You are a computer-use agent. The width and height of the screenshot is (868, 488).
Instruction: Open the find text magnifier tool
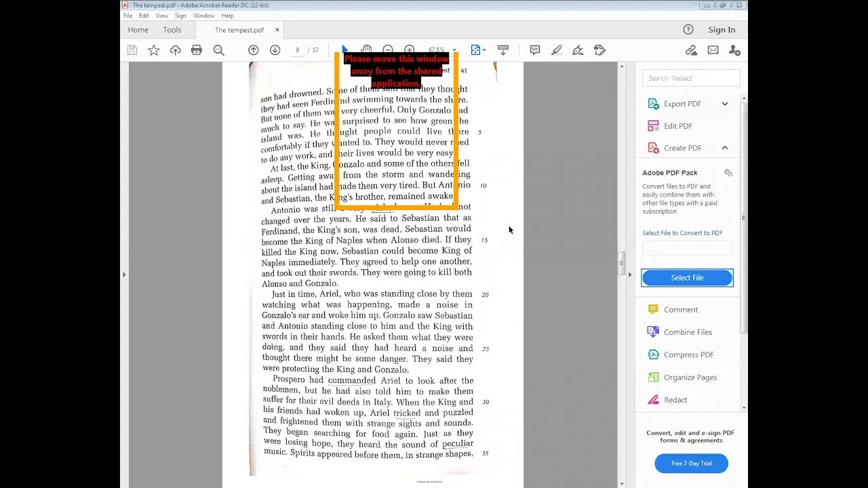[x=218, y=50]
